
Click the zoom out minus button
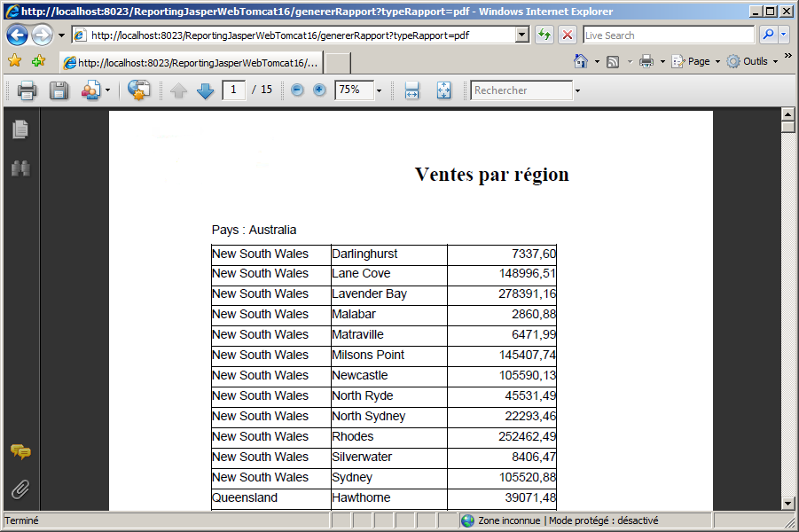pyautogui.click(x=297, y=90)
